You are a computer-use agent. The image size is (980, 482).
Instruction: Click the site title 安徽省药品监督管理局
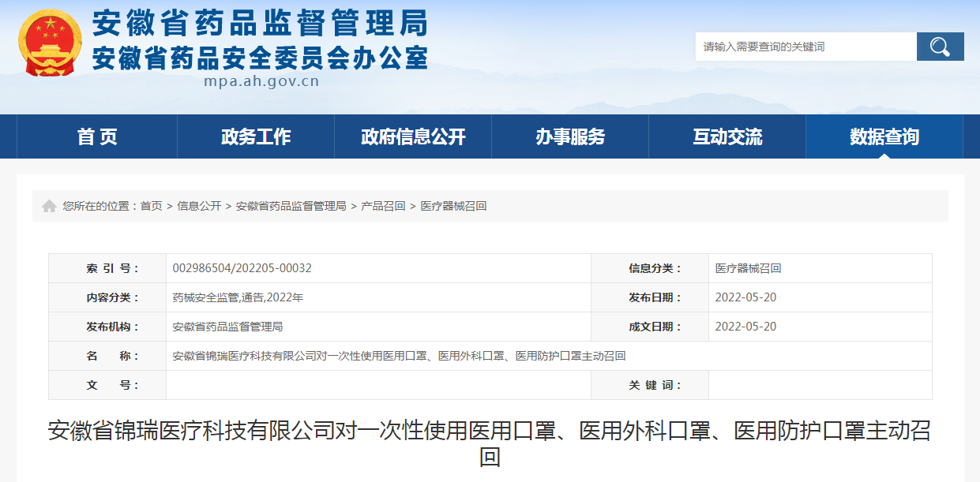(261, 24)
